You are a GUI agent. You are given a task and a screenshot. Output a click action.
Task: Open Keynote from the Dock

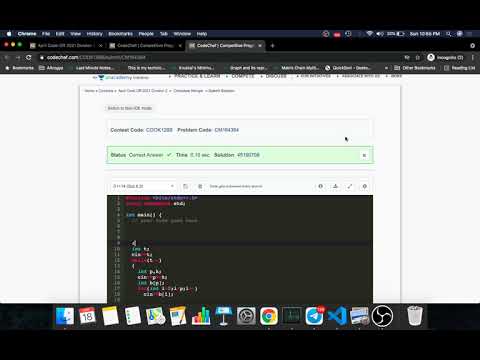[223, 316]
